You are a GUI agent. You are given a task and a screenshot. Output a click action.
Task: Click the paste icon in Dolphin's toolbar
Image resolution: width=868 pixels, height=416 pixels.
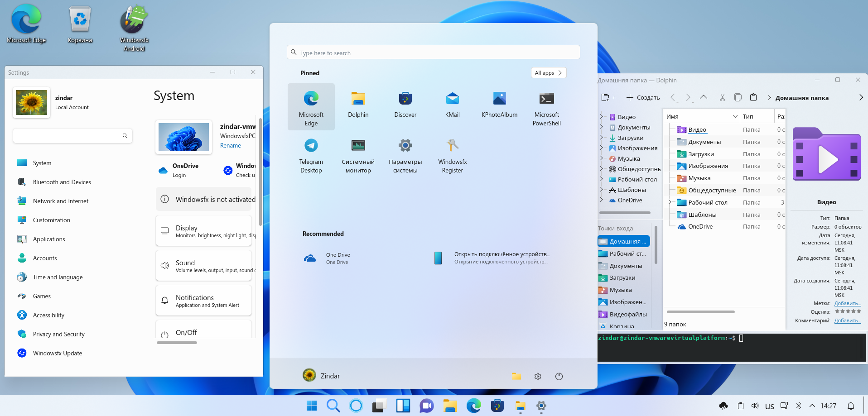[753, 97]
